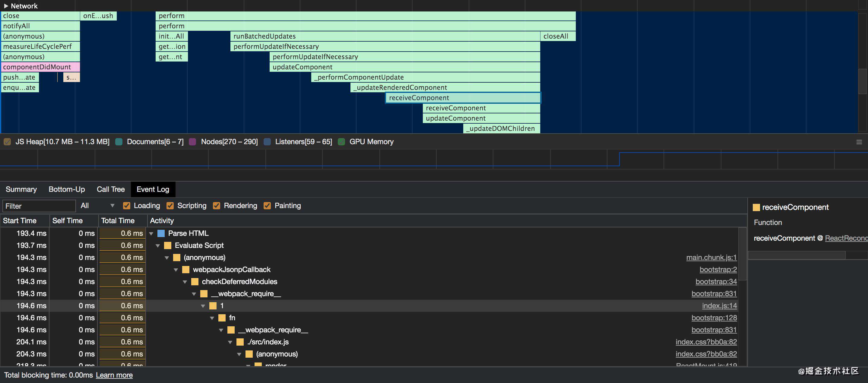Click the event log vertical scrollbar
This screenshot has height=383, width=868.
(742, 254)
